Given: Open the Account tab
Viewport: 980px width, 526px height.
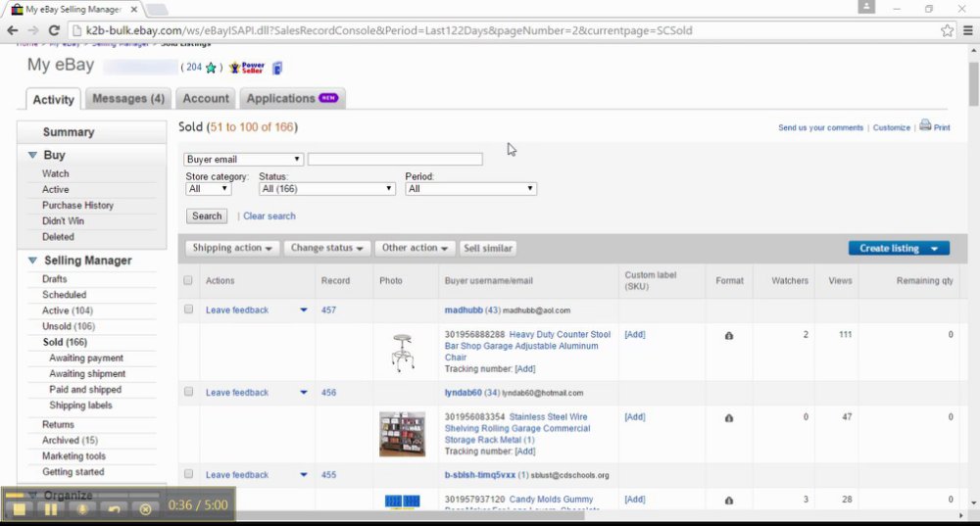Looking at the screenshot, I should (x=206, y=99).
